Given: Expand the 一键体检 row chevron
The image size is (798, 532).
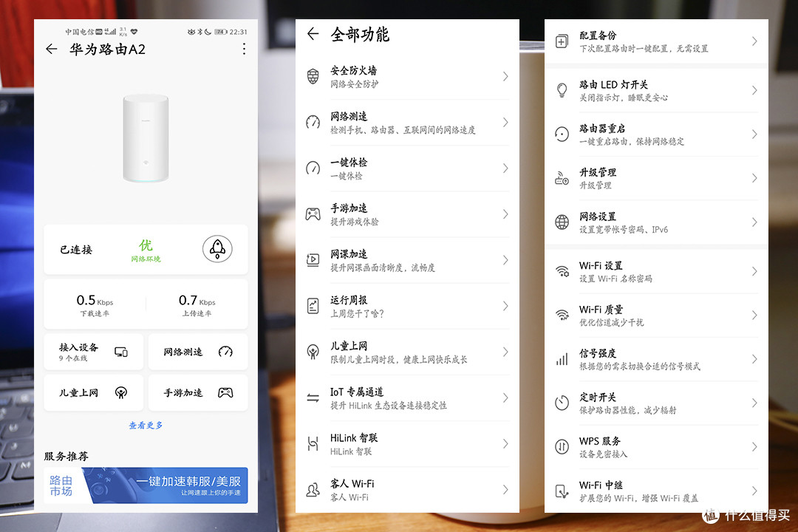Looking at the screenshot, I should [x=505, y=168].
